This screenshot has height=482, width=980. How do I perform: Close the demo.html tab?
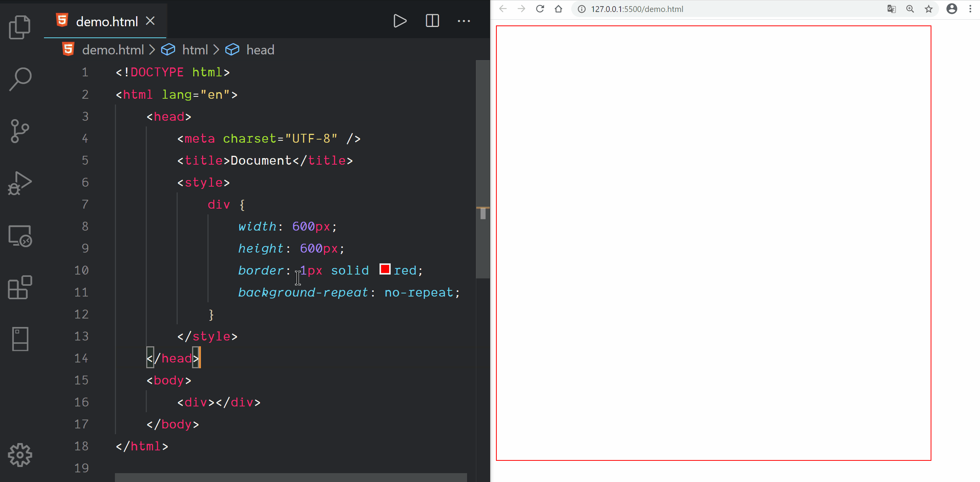150,21
